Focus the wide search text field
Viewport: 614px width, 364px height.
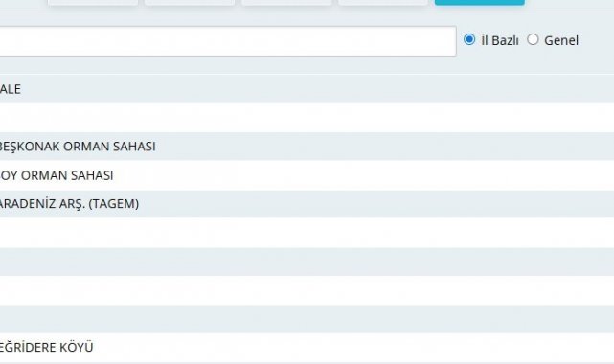[228, 41]
